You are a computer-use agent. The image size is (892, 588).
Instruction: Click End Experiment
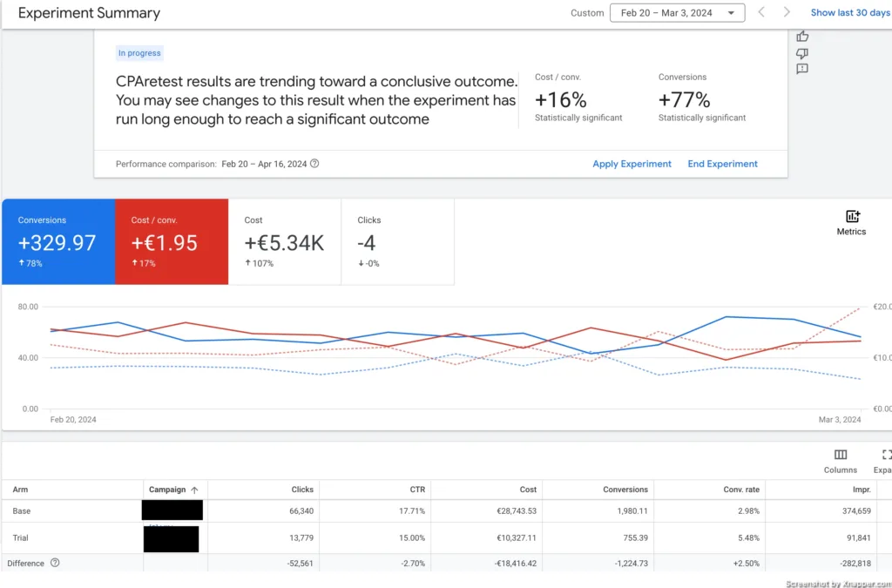point(722,164)
